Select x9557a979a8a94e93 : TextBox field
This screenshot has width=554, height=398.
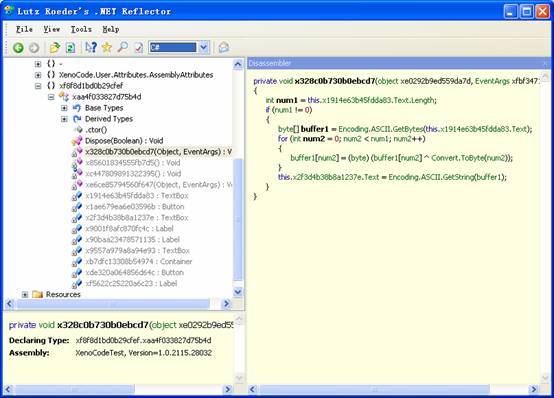137,250
